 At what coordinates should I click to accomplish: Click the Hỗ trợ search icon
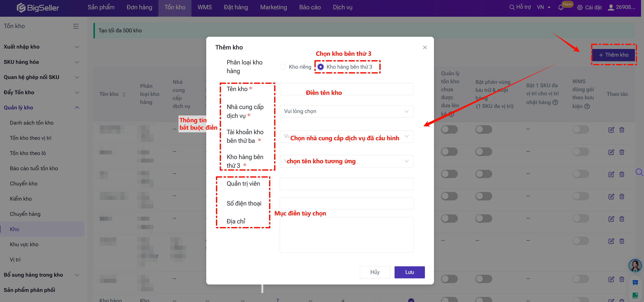click(512, 7)
